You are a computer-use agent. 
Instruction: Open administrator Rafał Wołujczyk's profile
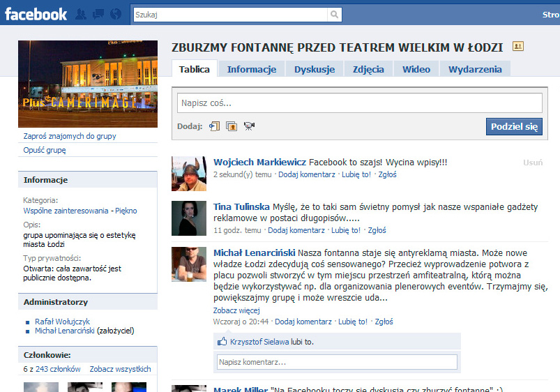click(63, 322)
